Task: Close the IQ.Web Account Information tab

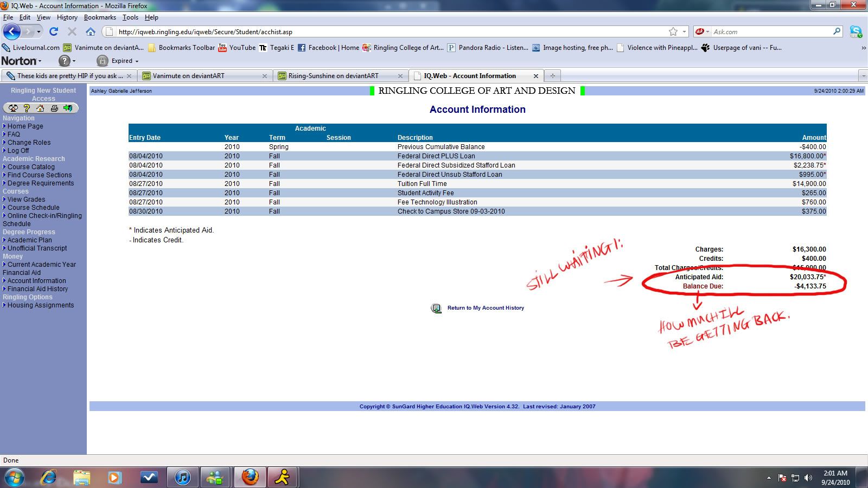Action: click(536, 76)
